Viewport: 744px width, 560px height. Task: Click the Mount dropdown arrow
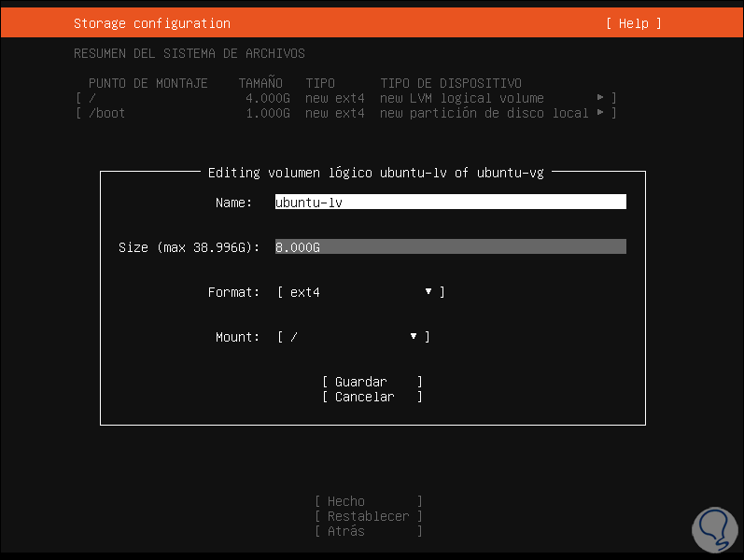click(414, 337)
